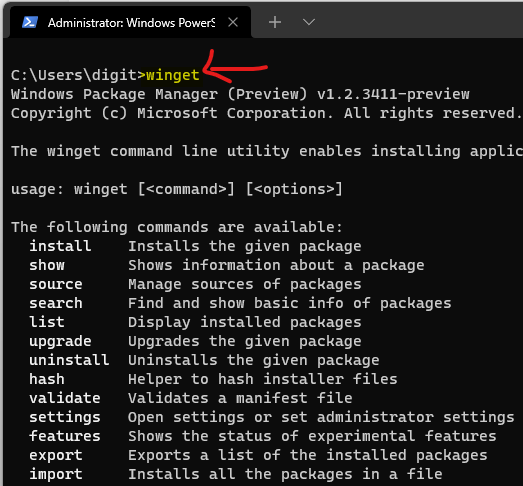Click the 'source' command name

[56, 284]
